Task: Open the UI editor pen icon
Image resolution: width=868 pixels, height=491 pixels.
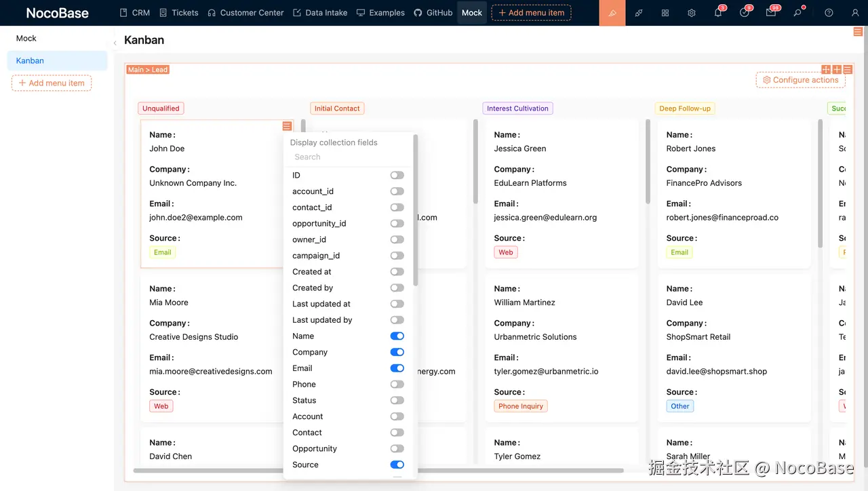Action: [x=612, y=13]
